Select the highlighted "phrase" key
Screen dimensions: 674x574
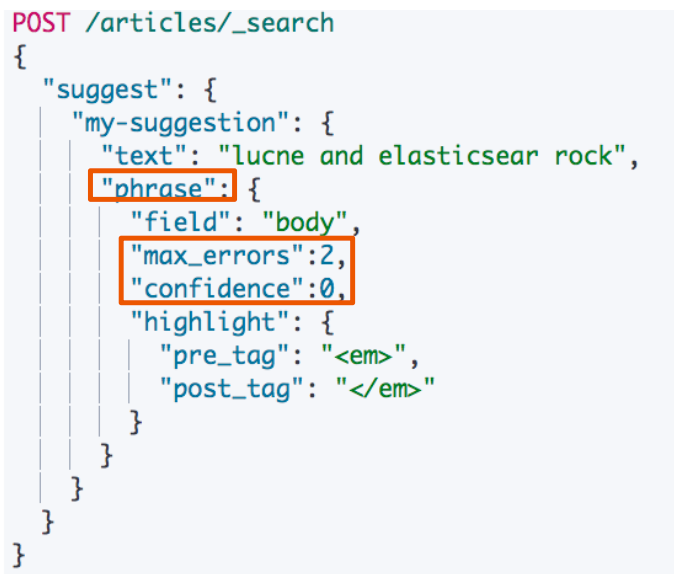(161, 188)
